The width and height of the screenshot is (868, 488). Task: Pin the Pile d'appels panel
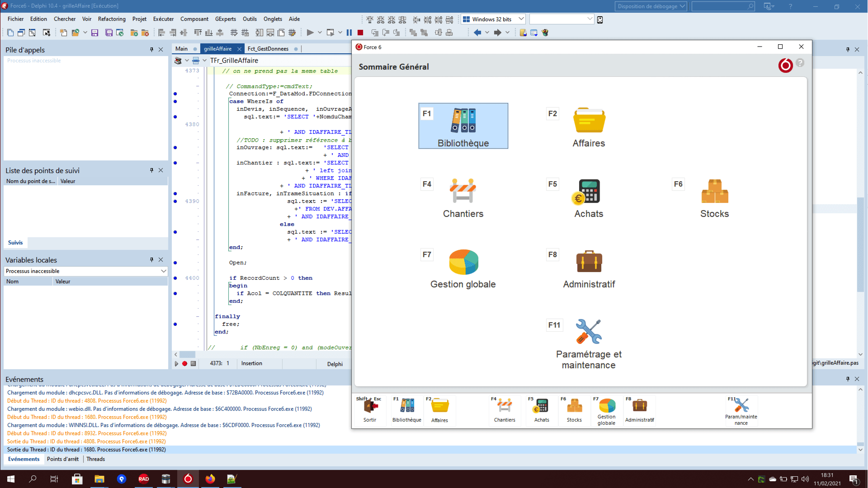point(151,50)
